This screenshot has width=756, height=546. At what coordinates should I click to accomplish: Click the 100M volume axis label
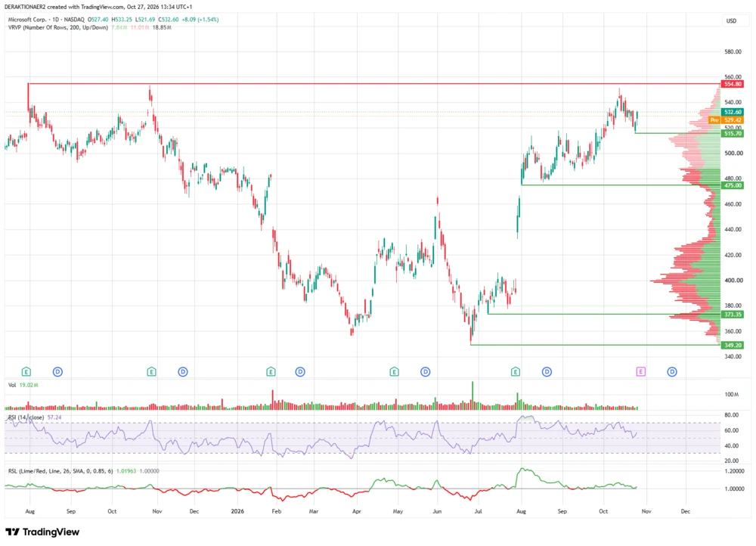[x=731, y=395]
